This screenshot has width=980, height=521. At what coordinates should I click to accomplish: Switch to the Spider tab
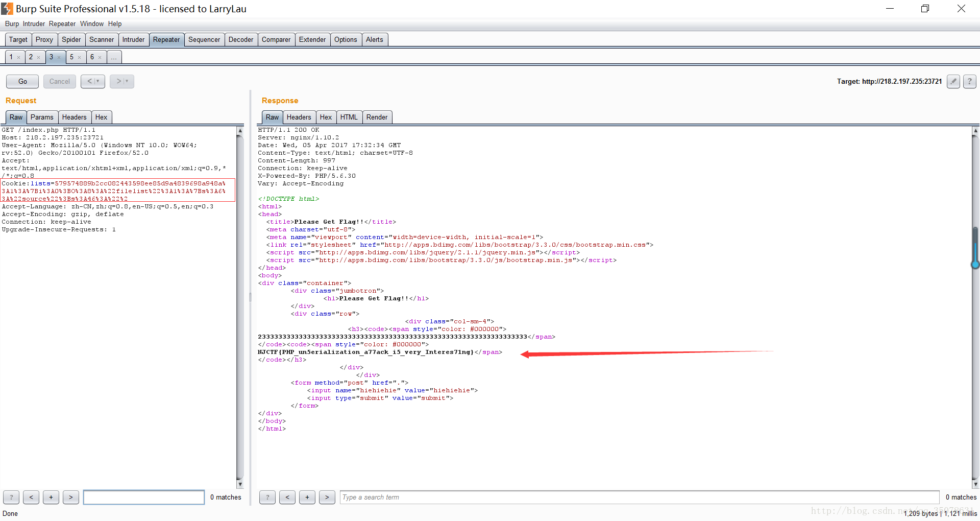71,39
